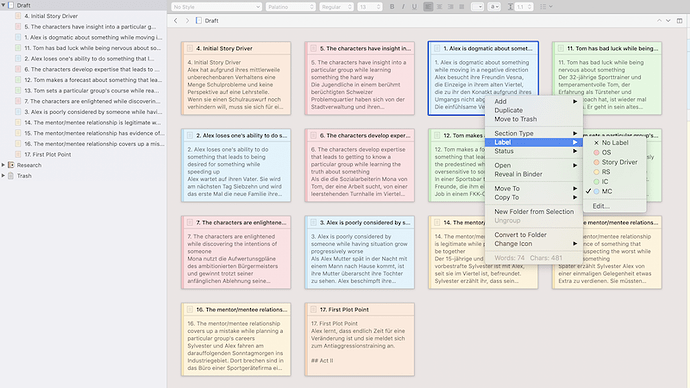Open the font size 13 dropdown
Screen dimensions: 690x388
pyautogui.click(x=370, y=7)
